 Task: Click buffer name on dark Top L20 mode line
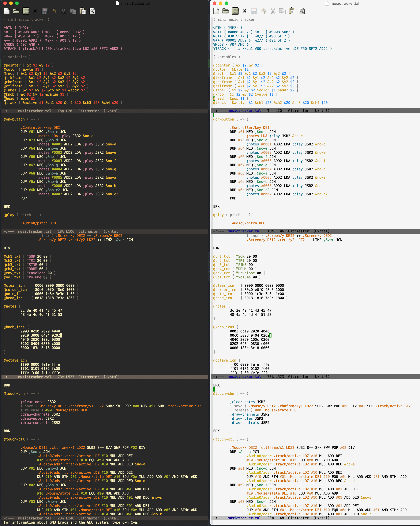tap(35, 111)
